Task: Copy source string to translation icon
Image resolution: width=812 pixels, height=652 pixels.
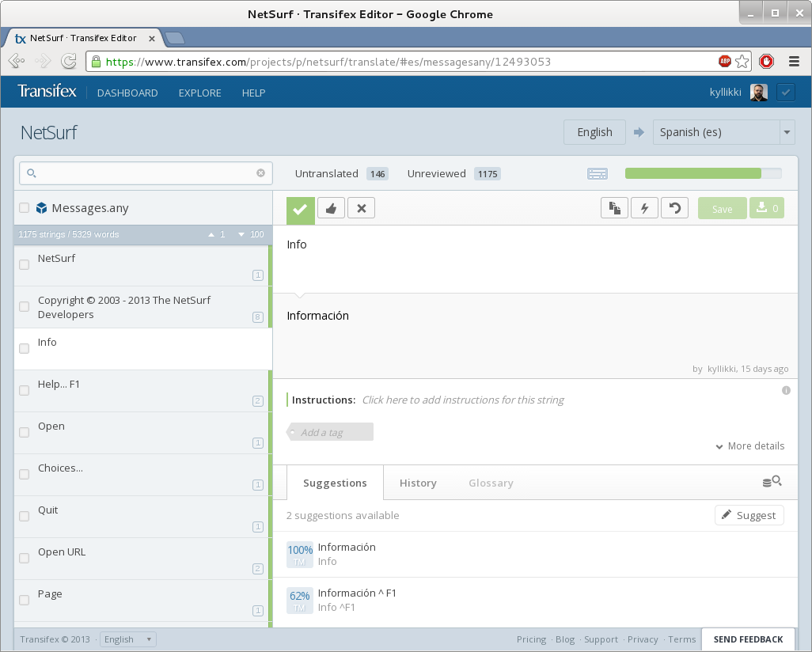Action: click(615, 208)
